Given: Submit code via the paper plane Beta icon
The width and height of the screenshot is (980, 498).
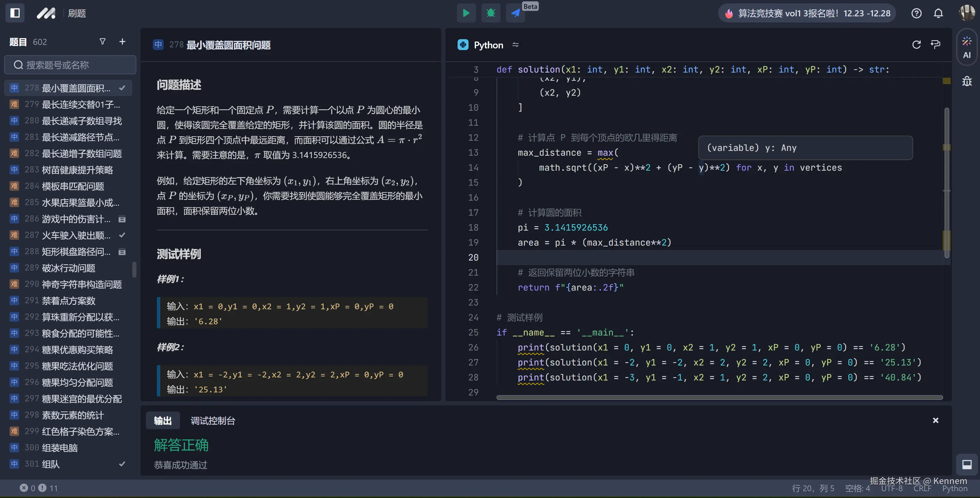Looking at the screenshot, I should [x=515, y=13].
